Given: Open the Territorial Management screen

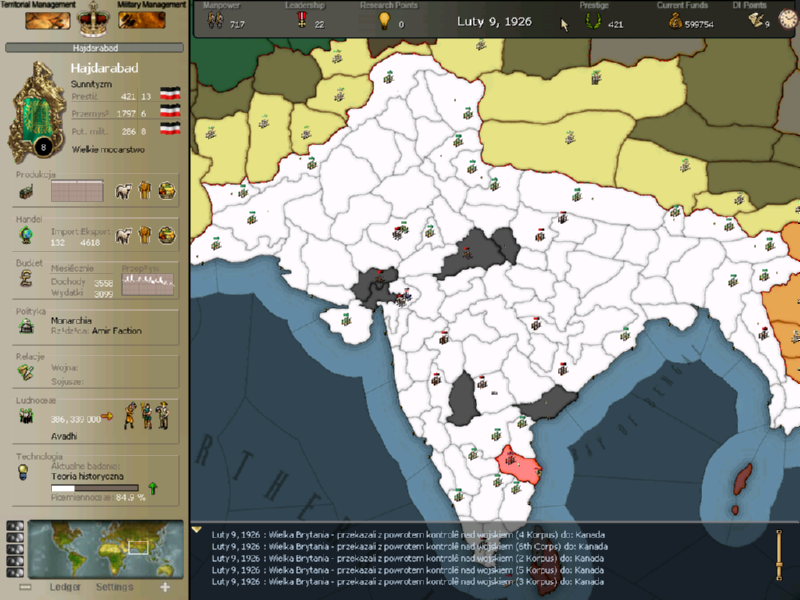Looking at the screenshot, I should tap(47, 21).
